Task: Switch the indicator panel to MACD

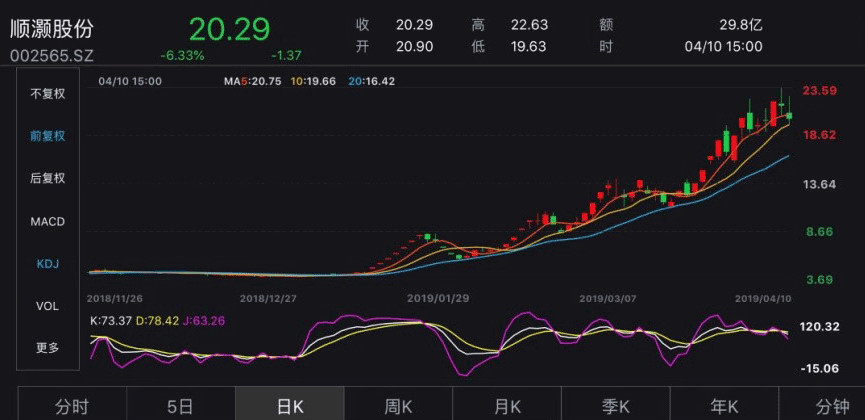Action: click(47, 221)
